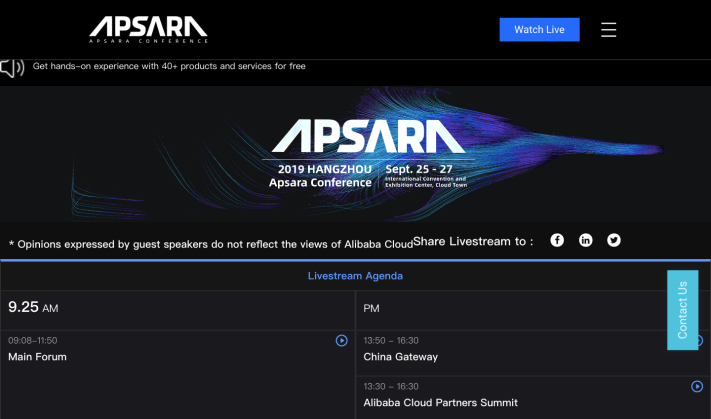Click the 9.25 AM date label
Image resolution: width=711 pixels, height=419 pixels.
click(33, 307)
